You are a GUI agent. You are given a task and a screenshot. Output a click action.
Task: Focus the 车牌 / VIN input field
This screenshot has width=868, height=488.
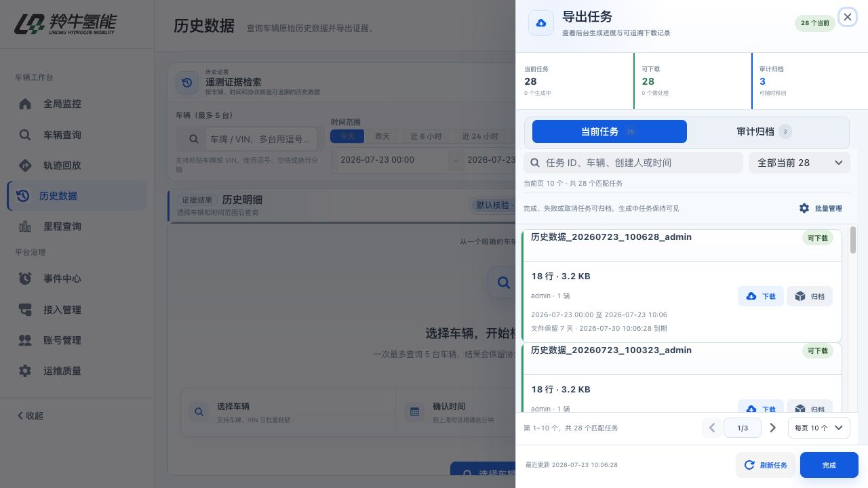tap(260, 139)
